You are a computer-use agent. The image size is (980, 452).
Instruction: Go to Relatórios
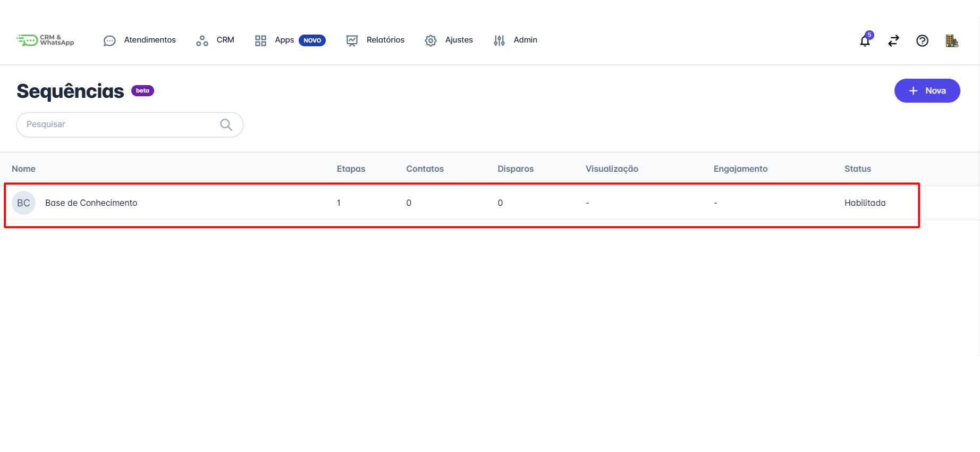point(385,40)
